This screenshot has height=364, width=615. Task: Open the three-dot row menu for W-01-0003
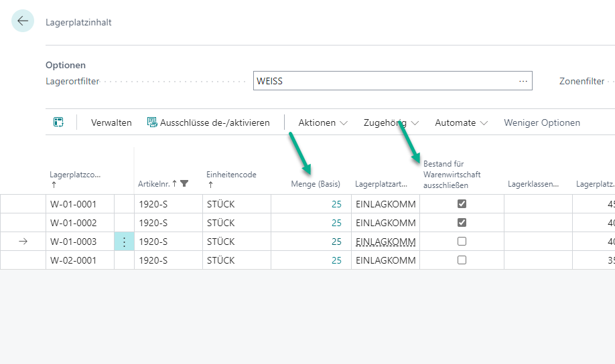124,242
